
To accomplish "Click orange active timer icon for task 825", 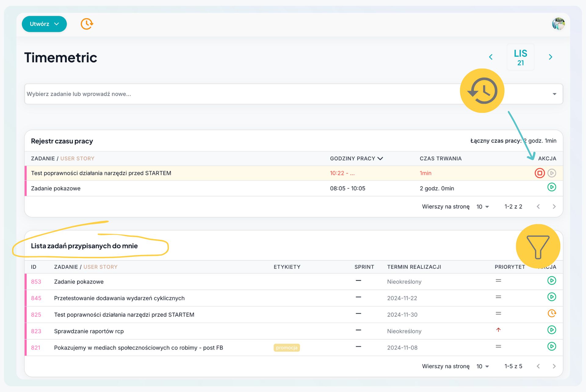I will (551, 314).
